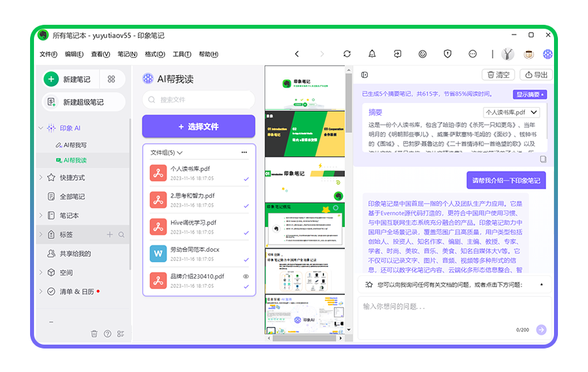
Task: Expand the 清单 & 日历 section
Action: [41, 291]
